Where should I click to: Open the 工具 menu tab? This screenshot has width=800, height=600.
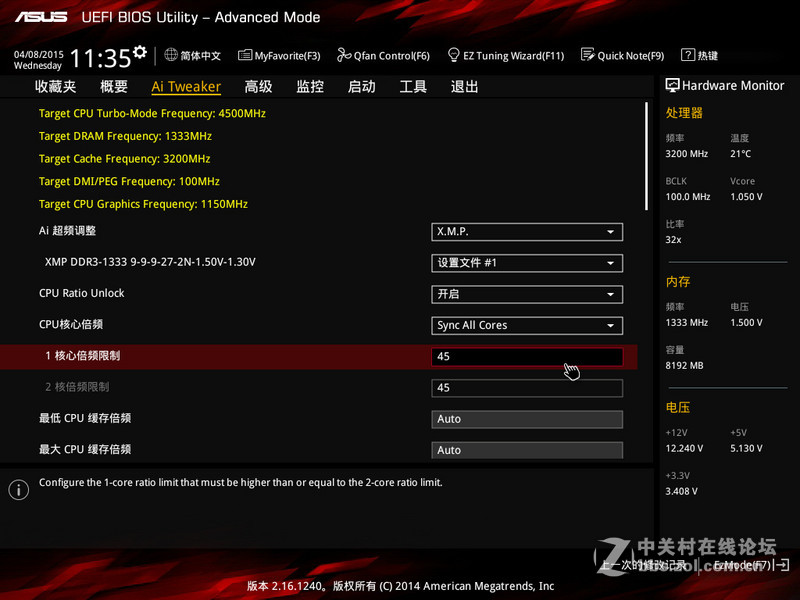(413, 86)
